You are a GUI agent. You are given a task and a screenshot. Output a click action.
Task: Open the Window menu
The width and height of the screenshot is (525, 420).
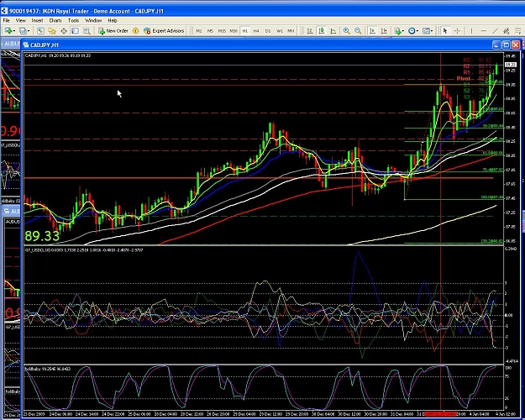click(x=93, y=20)
